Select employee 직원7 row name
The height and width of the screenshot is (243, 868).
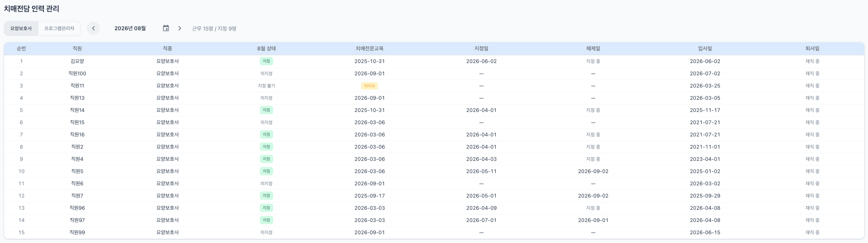[77, 196]
